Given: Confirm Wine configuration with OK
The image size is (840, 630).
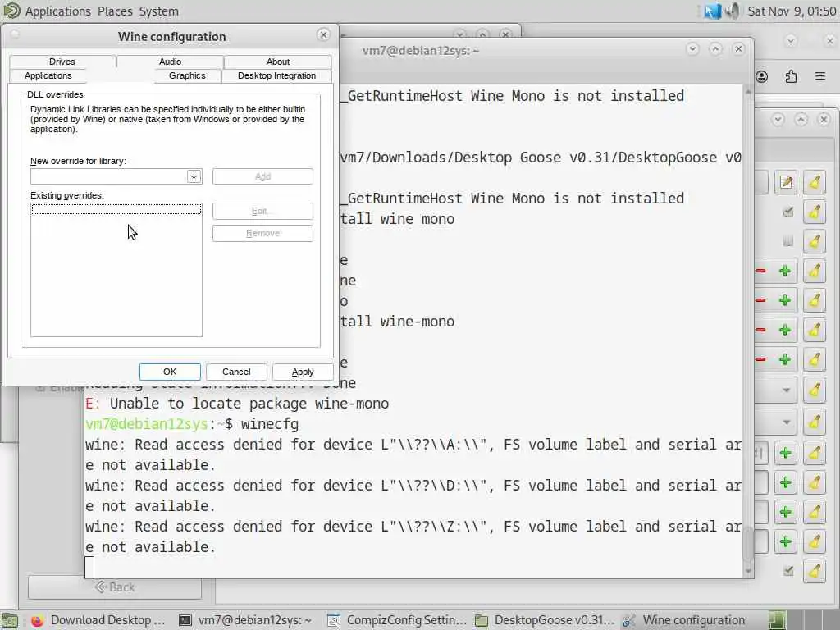Looking at the screenshot, I should (170, 372).
